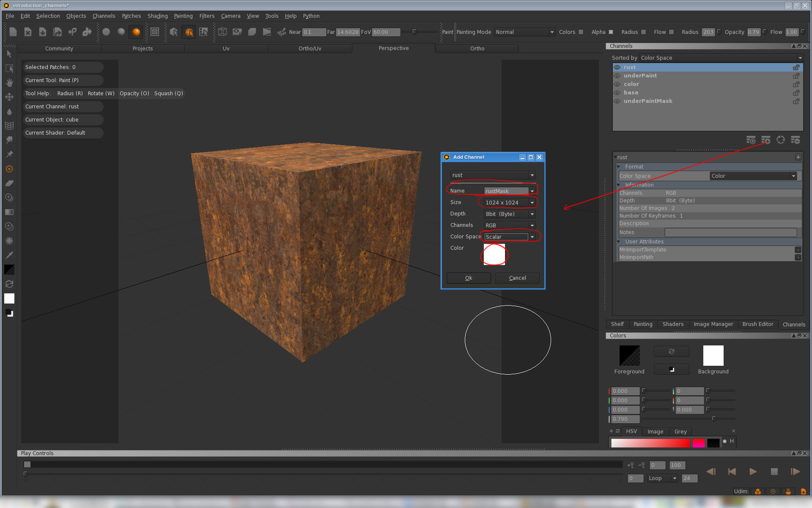Screen dimensions: 812x508
Task: Open the Painting Mode Normal dropdown
Action: 524,32
